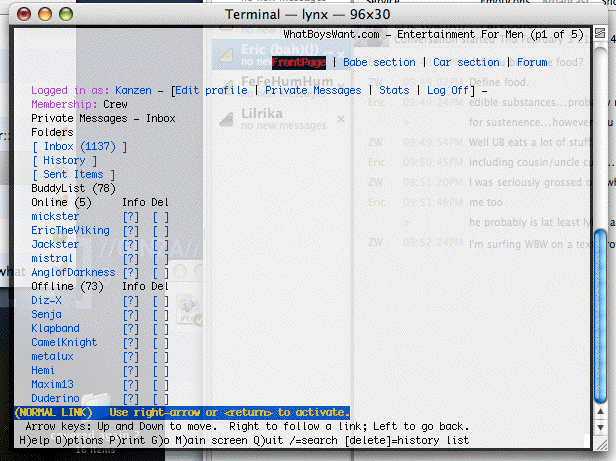Open the [?] info for mistral
616x461 pixels.
tap(130, 258)
